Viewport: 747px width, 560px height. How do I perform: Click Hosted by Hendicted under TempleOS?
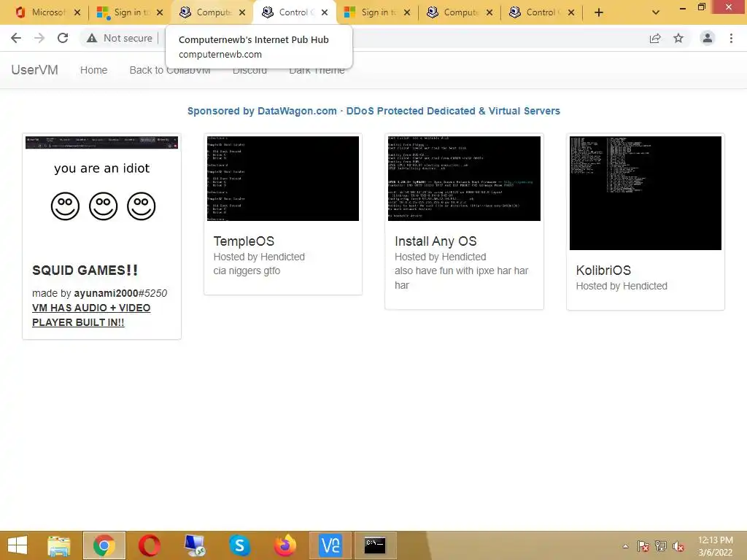[259, 257]
